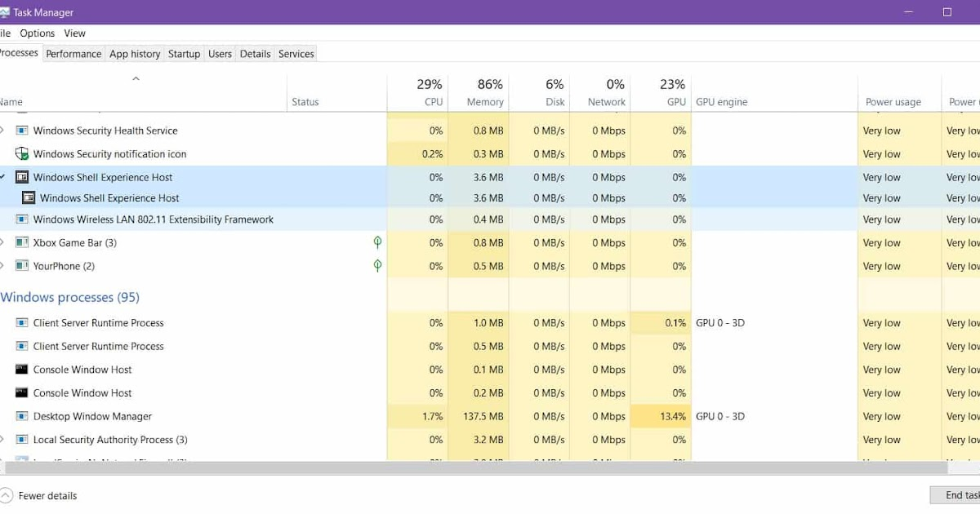This screenshot has height=514, width=980.
Task: Expand the Xbox Game Bar (3) group
Action: click(x=2, y=242)
